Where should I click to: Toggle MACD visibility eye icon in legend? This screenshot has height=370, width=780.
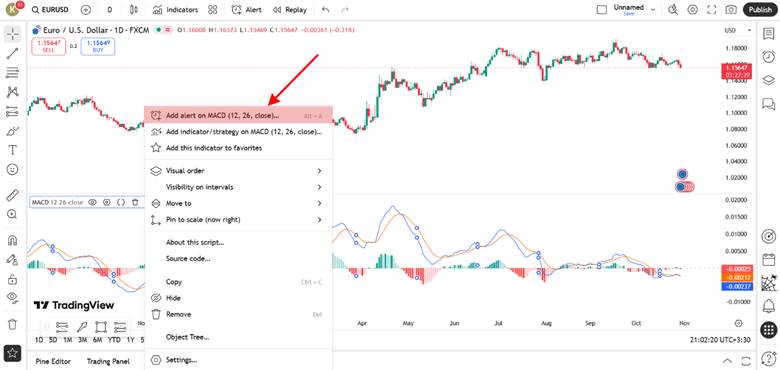(92, 202)
